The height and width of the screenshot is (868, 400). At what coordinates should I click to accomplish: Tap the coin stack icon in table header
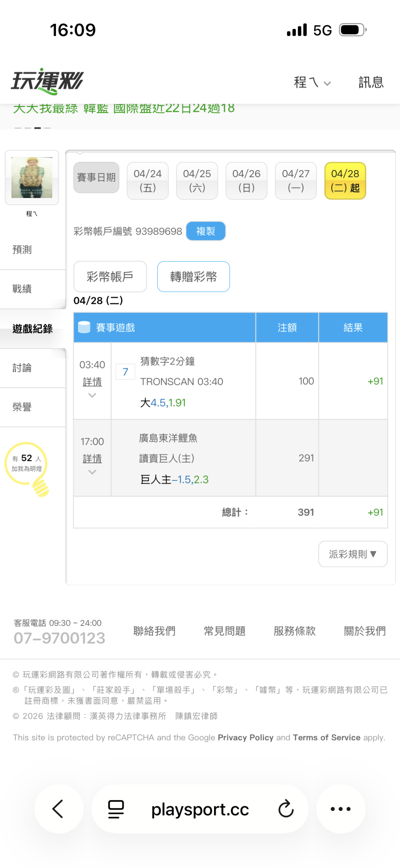click(x=84, y=327)
